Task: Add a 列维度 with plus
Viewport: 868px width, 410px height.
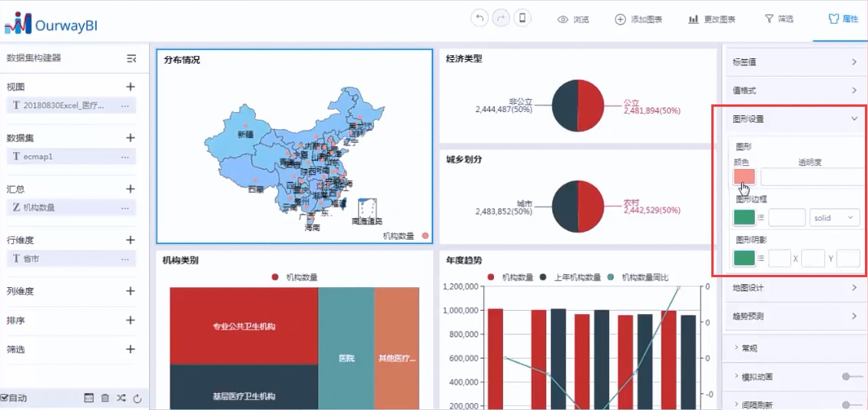Action: point(131,291)
